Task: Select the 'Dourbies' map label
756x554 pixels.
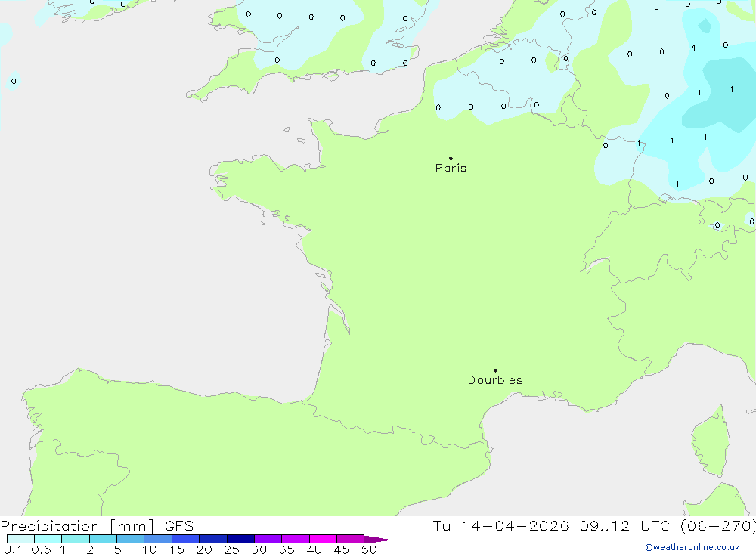Action: pyautogui.click(x=495, y=380)
